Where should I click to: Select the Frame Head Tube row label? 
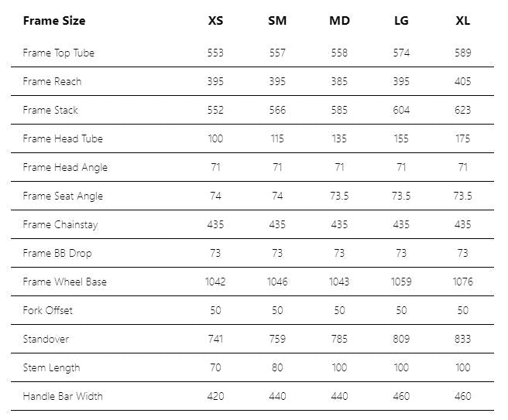pos(63,138)
